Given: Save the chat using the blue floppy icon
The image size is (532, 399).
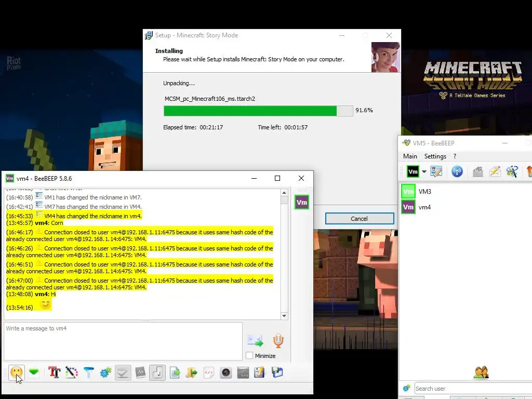Looking at the screenshot, I should 277,373.
